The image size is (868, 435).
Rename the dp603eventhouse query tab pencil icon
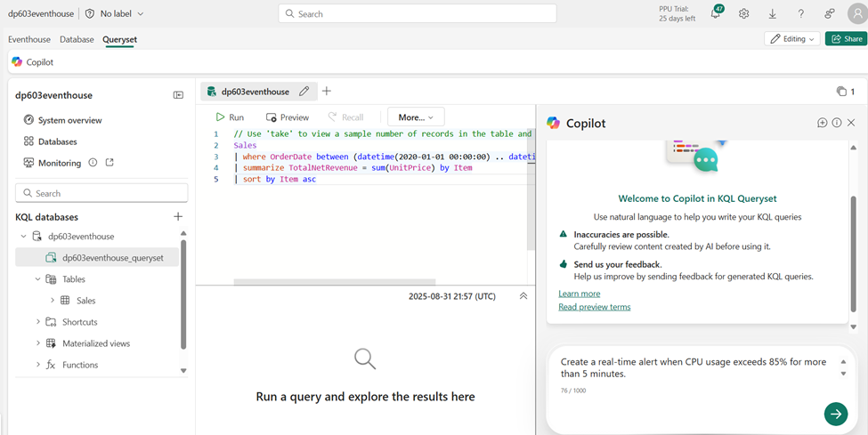304,92
